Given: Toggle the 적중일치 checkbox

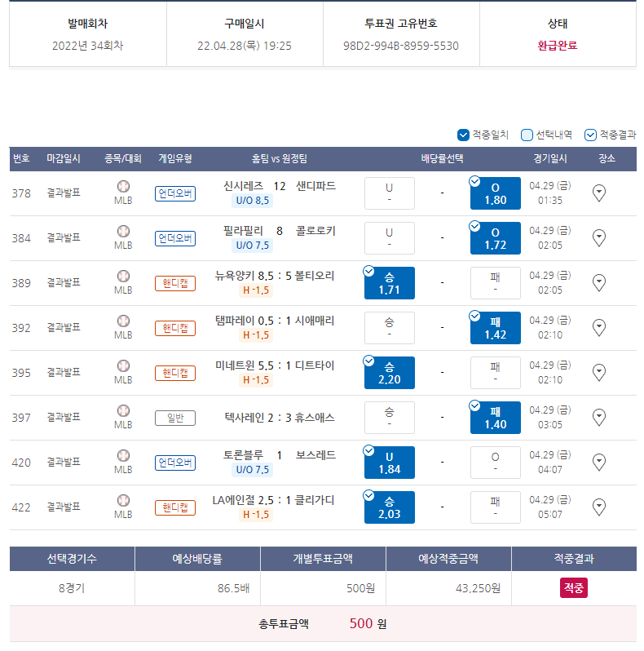Looking at the screenshot, I should click(463, 135).
